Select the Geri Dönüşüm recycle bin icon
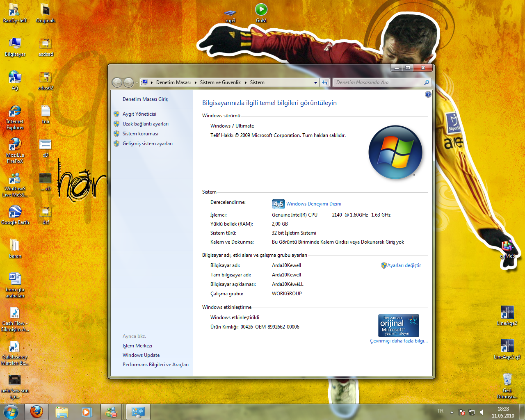 pos(507,386)
